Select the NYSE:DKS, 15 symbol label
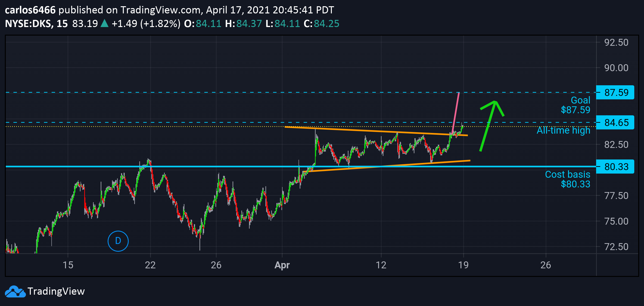 [37, 24]
